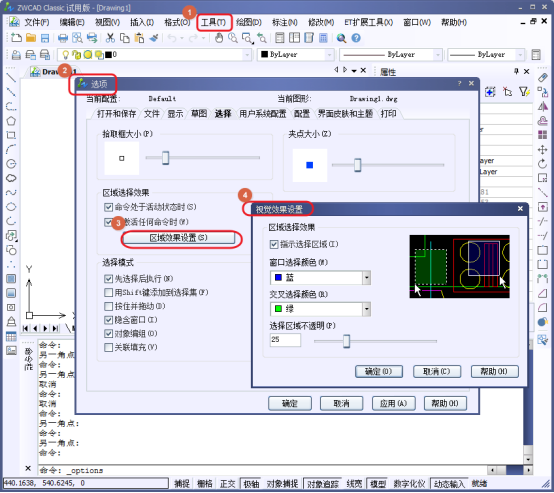Click 取消(C) in visual effects dialog
This screenshot has height=493, width=554.
point(437,371)
